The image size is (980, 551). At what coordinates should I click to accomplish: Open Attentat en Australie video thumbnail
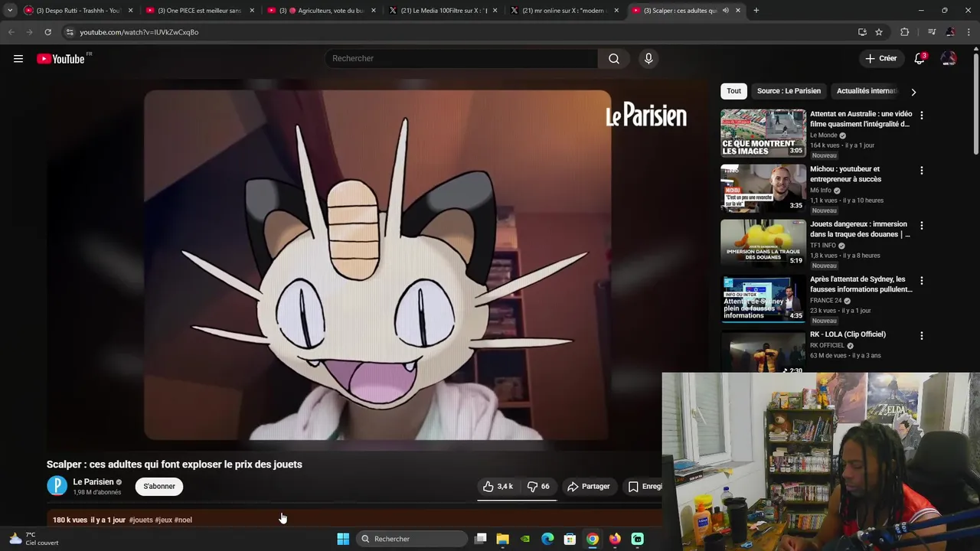[x=763, y=133]
